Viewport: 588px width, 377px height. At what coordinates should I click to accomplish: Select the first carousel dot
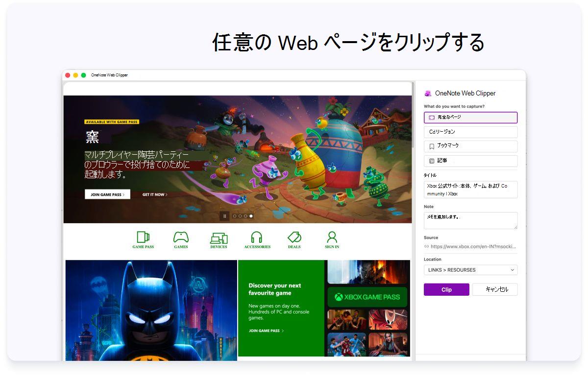point(235,216)
